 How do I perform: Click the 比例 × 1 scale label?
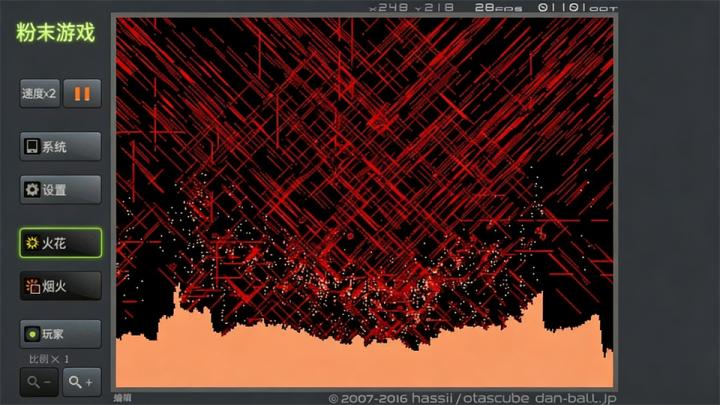tap(49, 359)
